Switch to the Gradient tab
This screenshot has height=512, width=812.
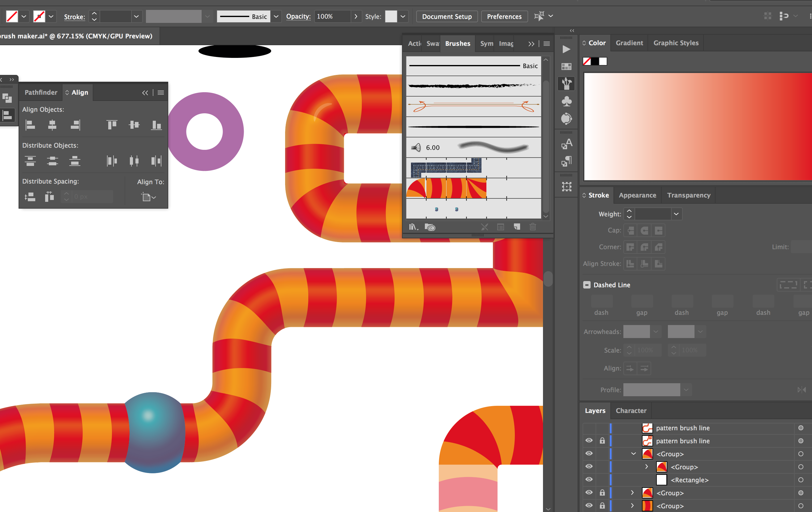coord(629,43)
